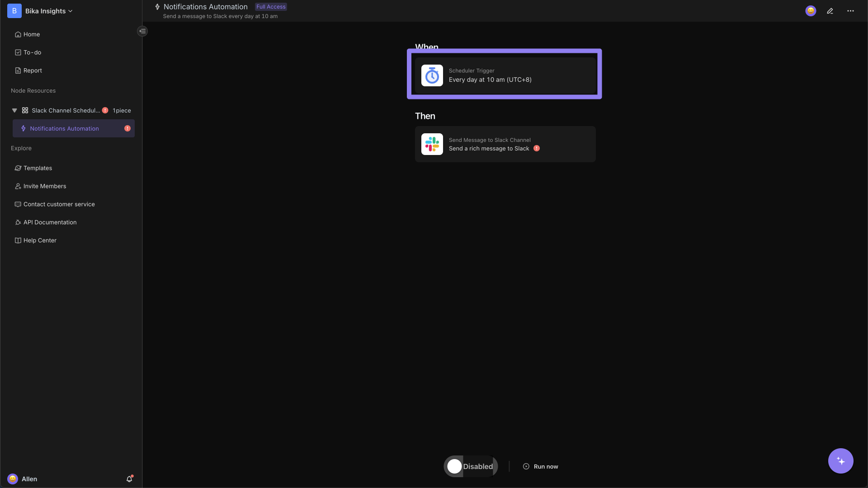This screenshot has height=488, width=868.
Task: Click the Run now button
Action: (x=540, y=467)
